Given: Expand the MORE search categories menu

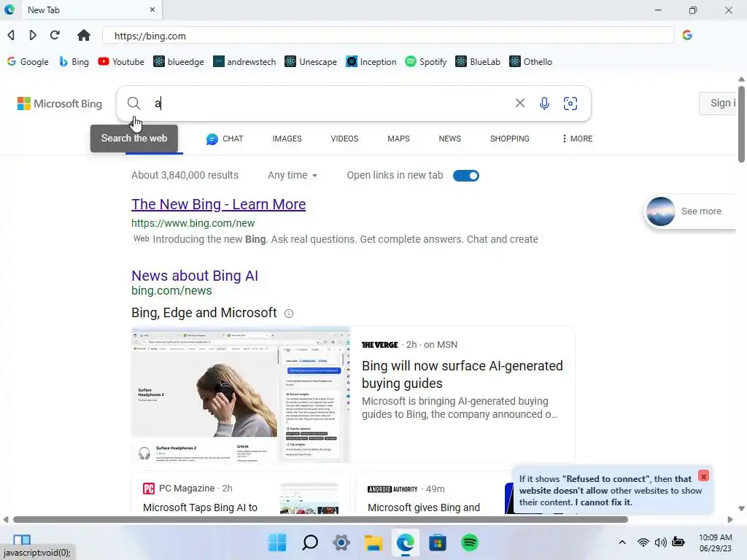Looking at the screenshot, I should 577,139.
